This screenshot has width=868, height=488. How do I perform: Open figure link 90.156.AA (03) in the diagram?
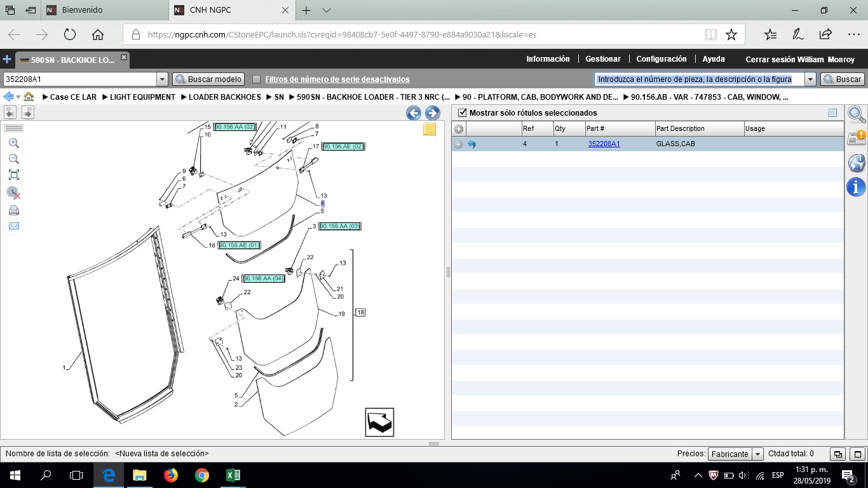[x=339, y=226]
